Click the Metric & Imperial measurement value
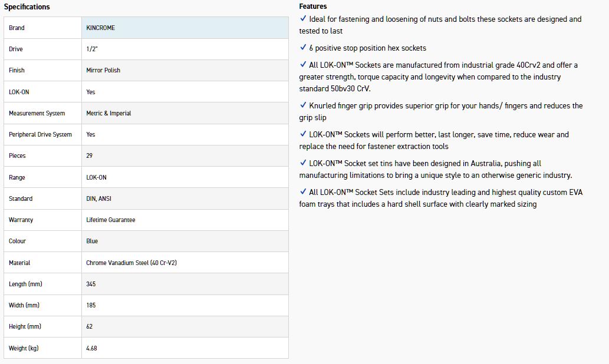 pyautogui.click(x=108, y=113)
